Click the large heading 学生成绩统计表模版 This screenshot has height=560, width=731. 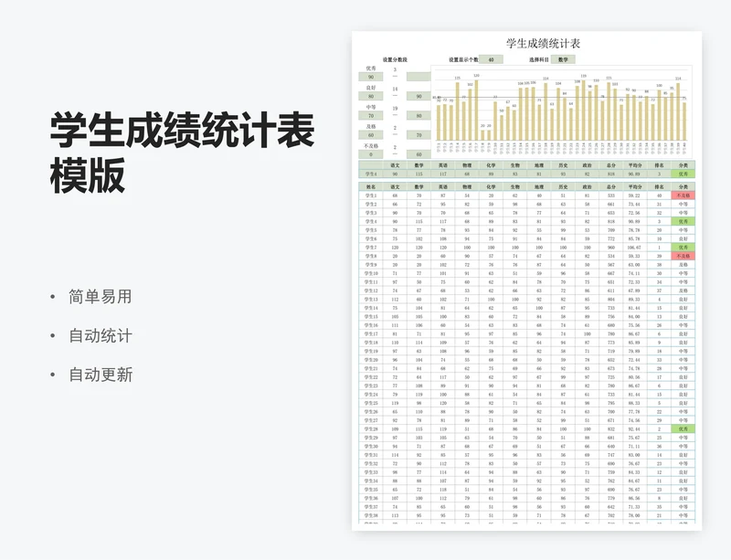pyautogui.click(x=182, y=153)
